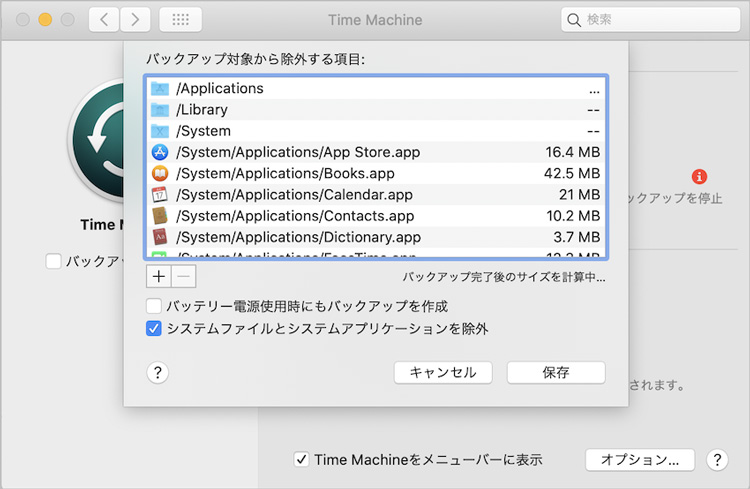The image size is (750, 489).
Task: Click the 3.7 MB size value
Action: 576,237
